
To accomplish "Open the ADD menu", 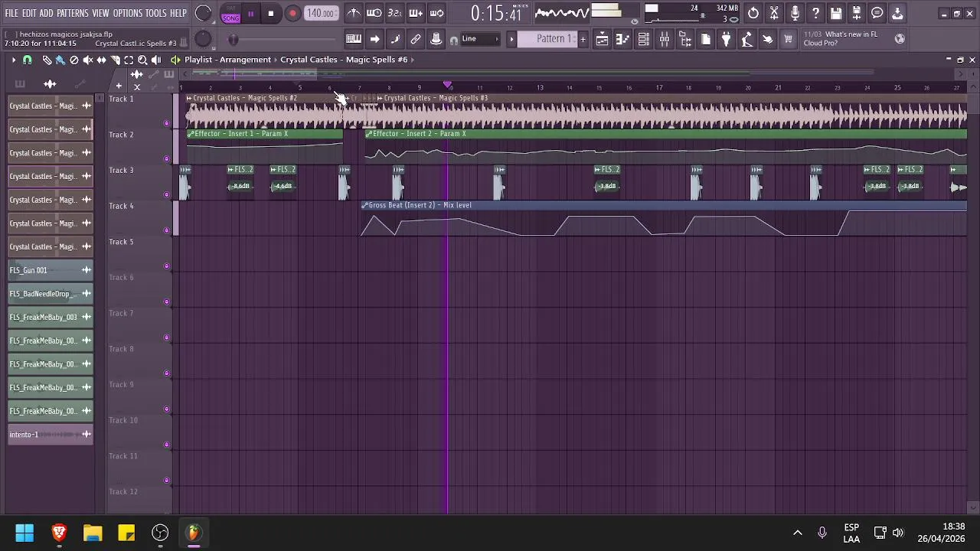I will [47, 13].
